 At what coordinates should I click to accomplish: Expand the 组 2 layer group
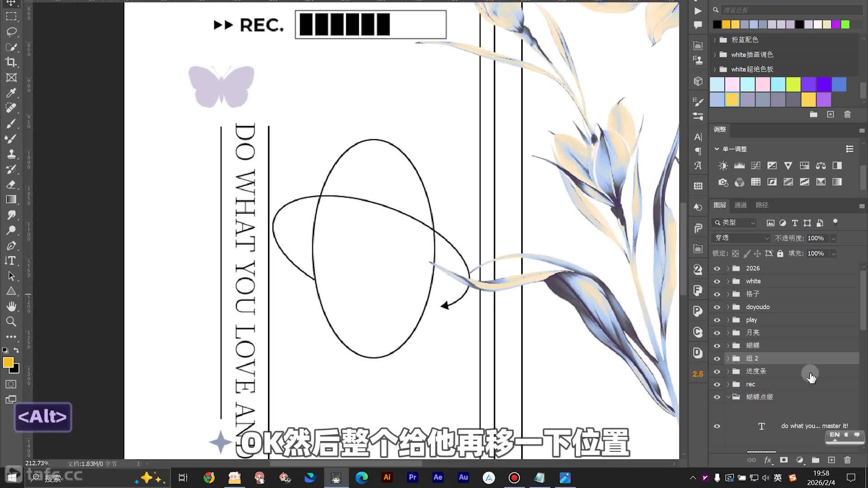pos(728,358)
